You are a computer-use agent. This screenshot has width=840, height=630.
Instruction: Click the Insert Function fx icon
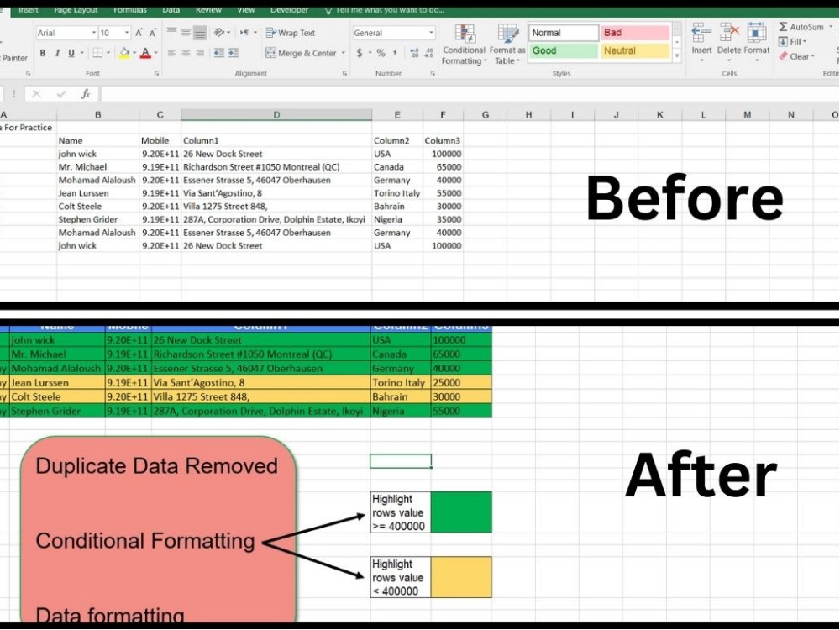pos(85,94)
